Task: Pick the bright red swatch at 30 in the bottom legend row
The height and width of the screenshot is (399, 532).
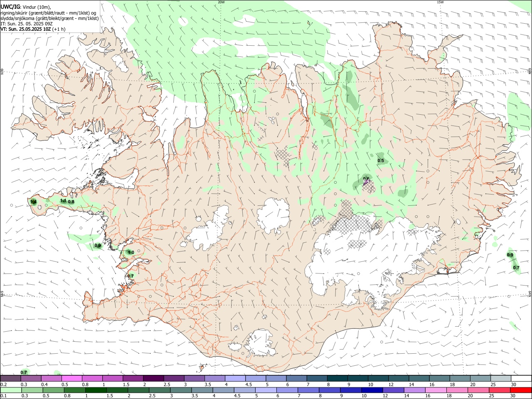Action: tap(520, 390)
